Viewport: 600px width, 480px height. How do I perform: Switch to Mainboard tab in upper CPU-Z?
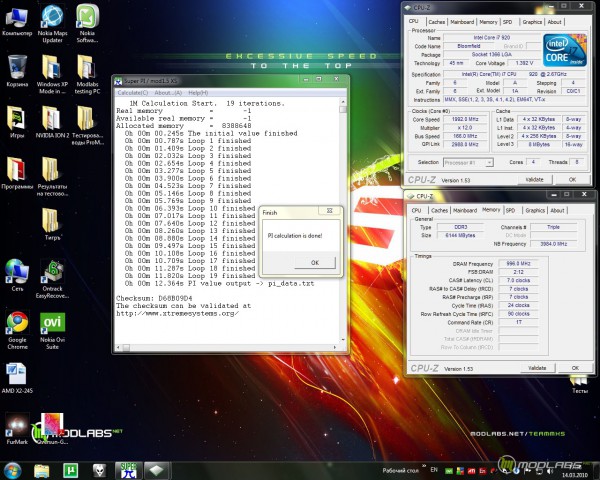[x=462, y=22]
